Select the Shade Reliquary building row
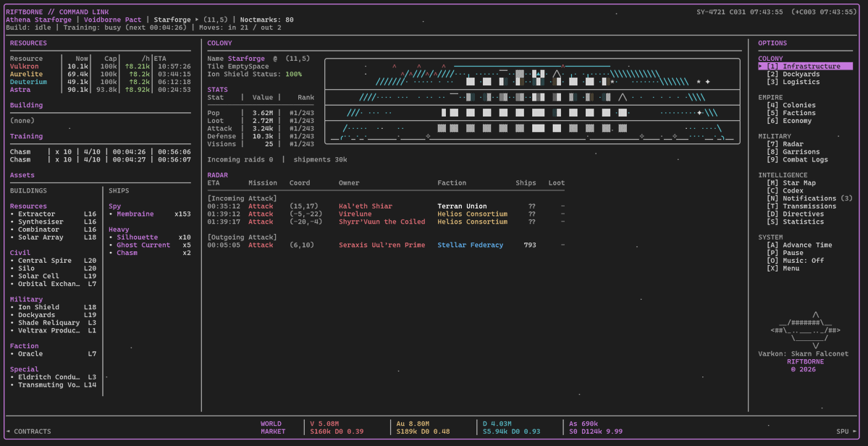 [53, 322]
